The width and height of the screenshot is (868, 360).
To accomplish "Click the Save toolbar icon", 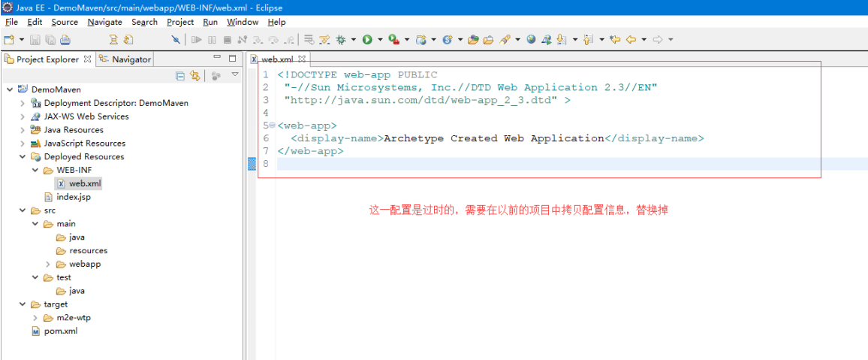I will (35, 39).
